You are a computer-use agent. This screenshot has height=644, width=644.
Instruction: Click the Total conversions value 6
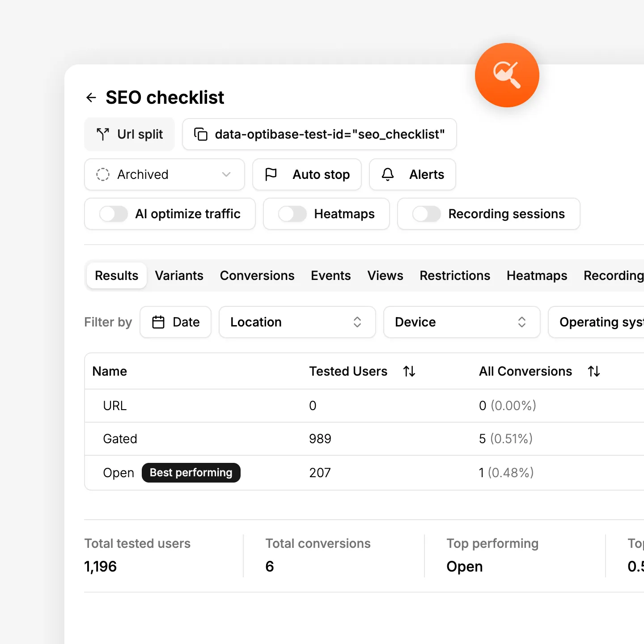tap(270, 567)
